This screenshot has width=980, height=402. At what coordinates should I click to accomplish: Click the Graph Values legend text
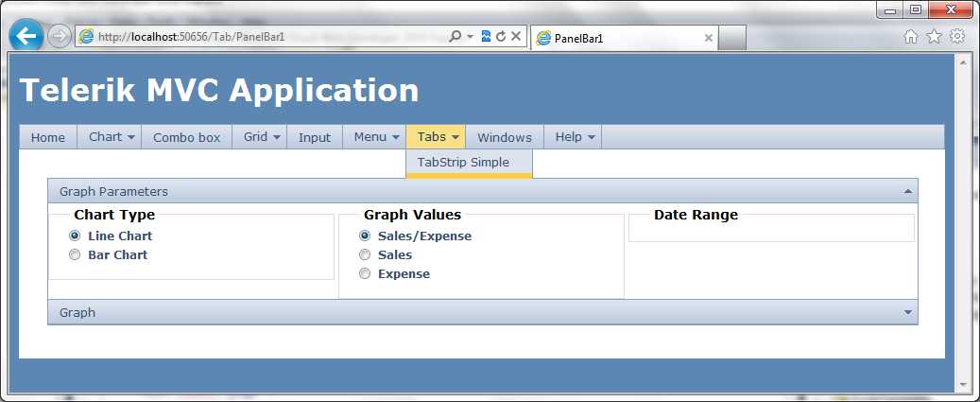tap(412, 215)
